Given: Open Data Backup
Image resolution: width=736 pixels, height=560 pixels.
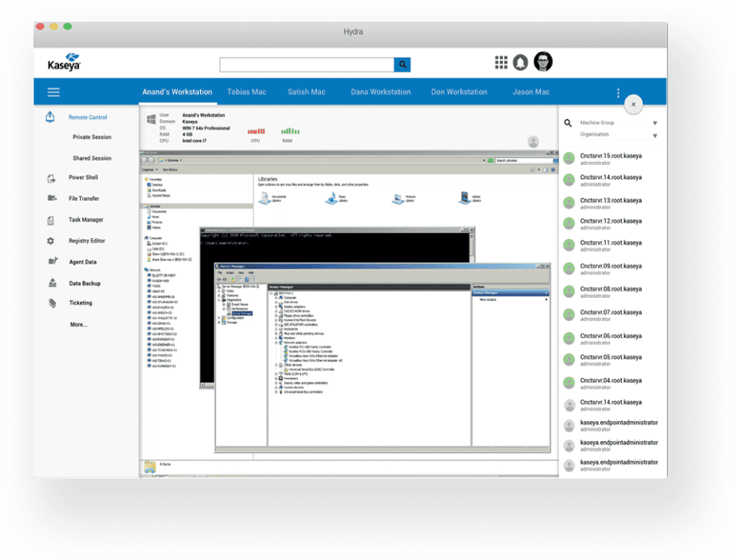Looking at the screenshot, I should (84, 283).
